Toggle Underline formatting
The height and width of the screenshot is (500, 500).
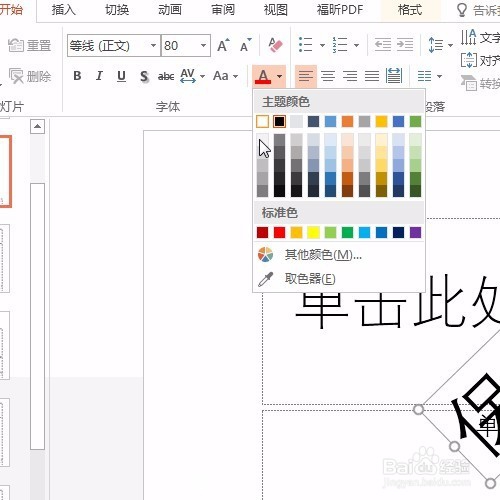121,76
